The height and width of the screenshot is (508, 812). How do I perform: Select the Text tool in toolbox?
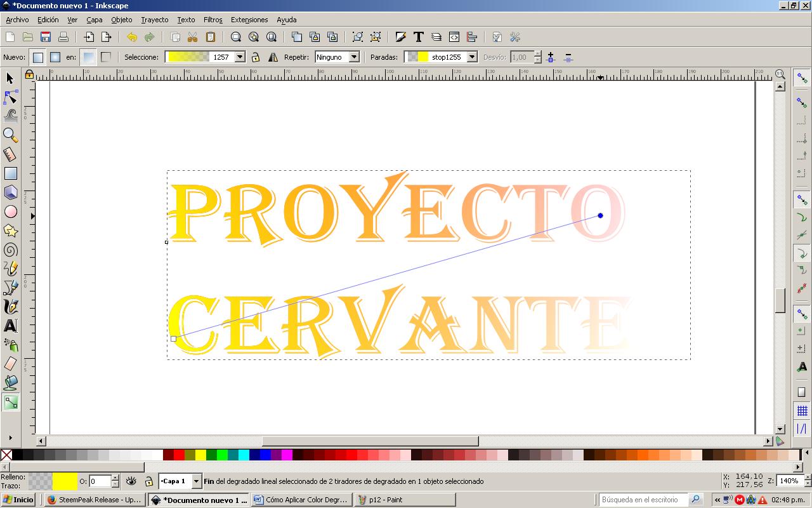click(x=10, y=326)
